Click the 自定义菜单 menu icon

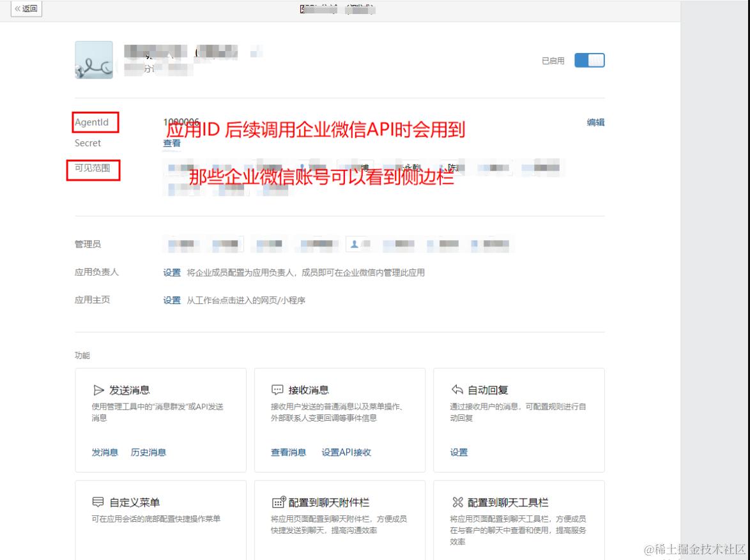pyautogui.click(x=98, y=502)
